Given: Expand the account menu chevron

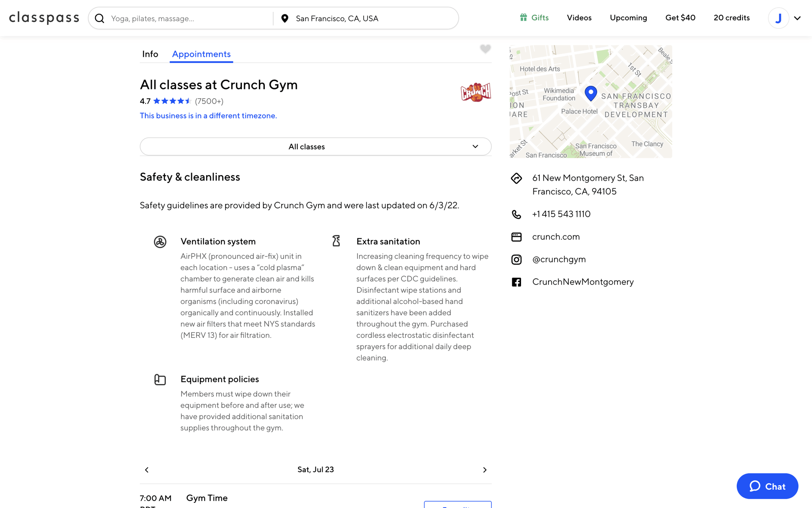Looking at the screenshot, I should point(797,18).
